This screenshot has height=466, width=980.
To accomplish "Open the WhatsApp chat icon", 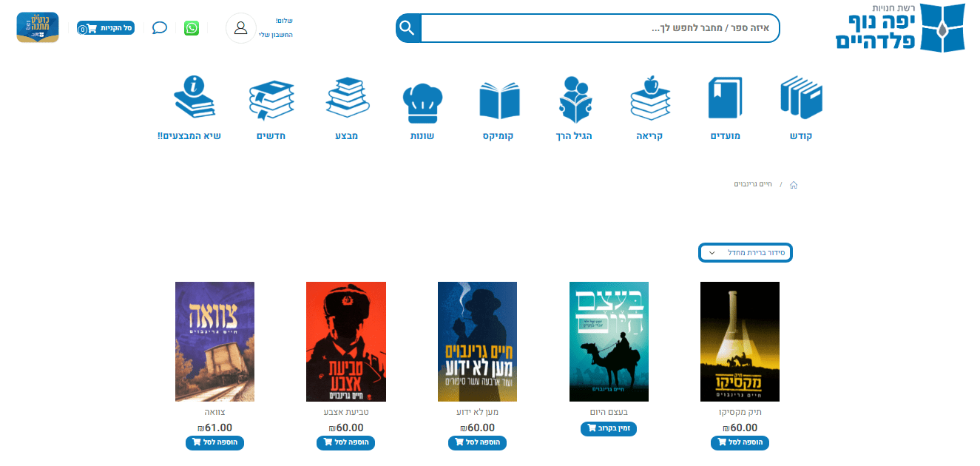I will (192, 28).
